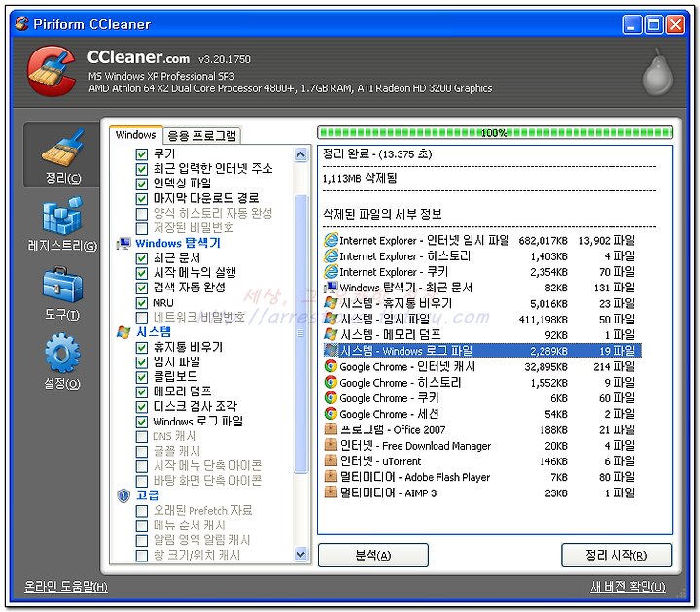
Task: Click the options list scrollbar thumb
Action: [300, 333]
